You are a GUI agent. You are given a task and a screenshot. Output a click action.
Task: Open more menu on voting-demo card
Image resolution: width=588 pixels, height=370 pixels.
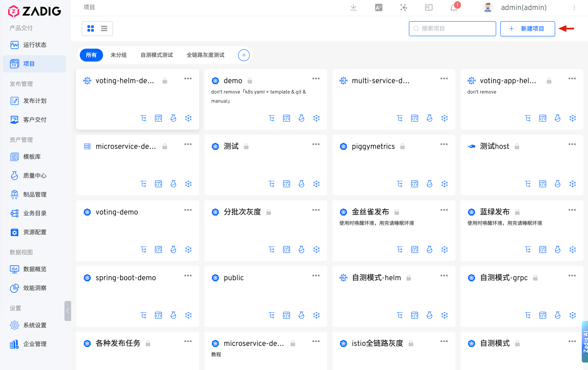point(188,210)
